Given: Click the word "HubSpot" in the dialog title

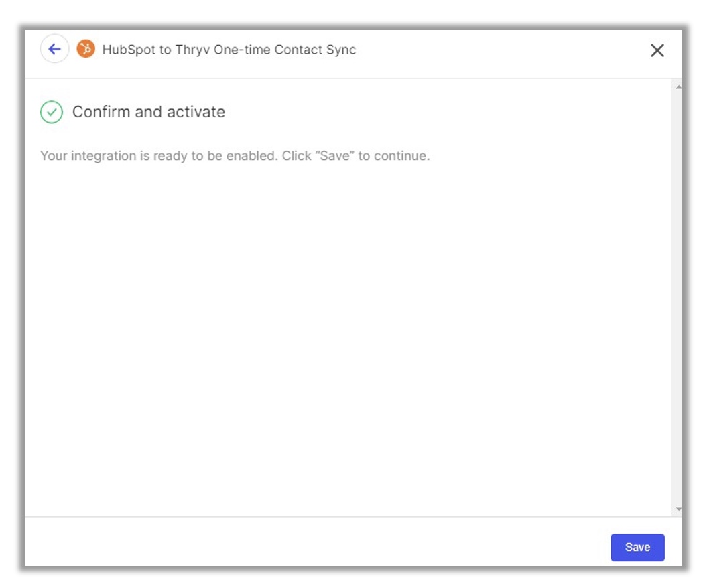Looking at the screenshot, I should [x=129, y=50].
